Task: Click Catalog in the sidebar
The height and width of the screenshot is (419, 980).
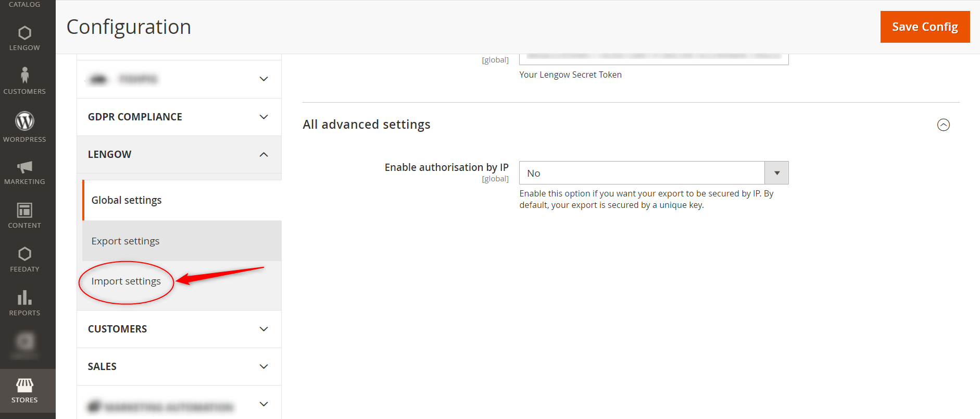Action: [x=24, y=5]
